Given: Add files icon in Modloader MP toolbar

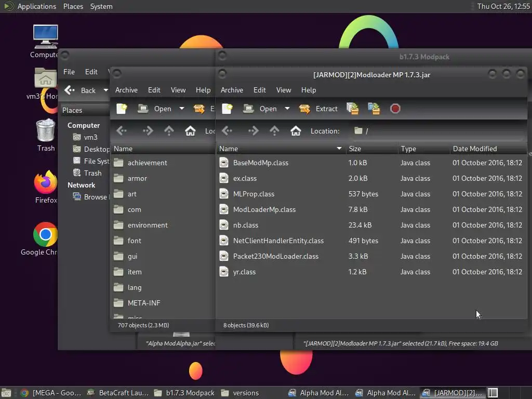Looking at the screenshot, I should [353, 109].
